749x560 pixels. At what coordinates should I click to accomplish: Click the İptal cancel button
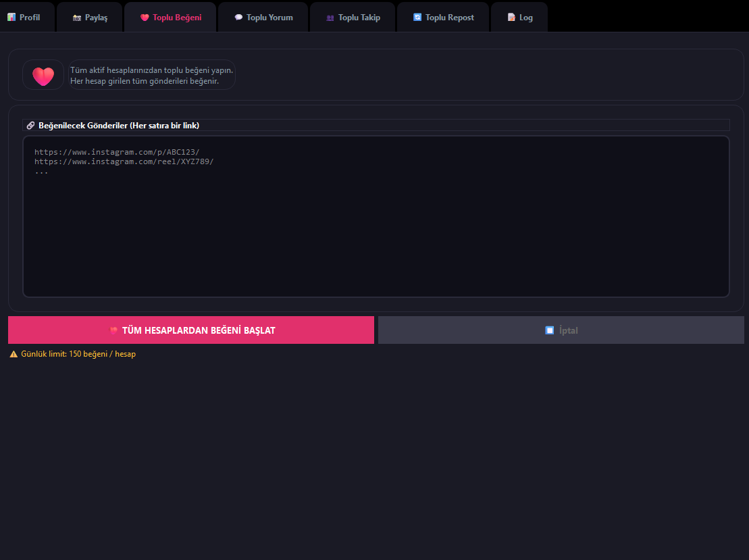click(561, 330)
